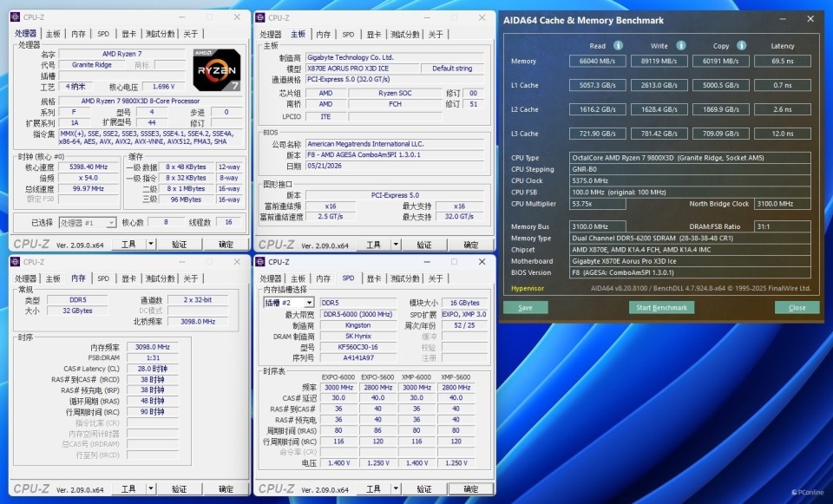Click L1 Cache Copy value 5000.5 GB/s
Viewport: 833px width, 504px height.
[x=720, y=85]
